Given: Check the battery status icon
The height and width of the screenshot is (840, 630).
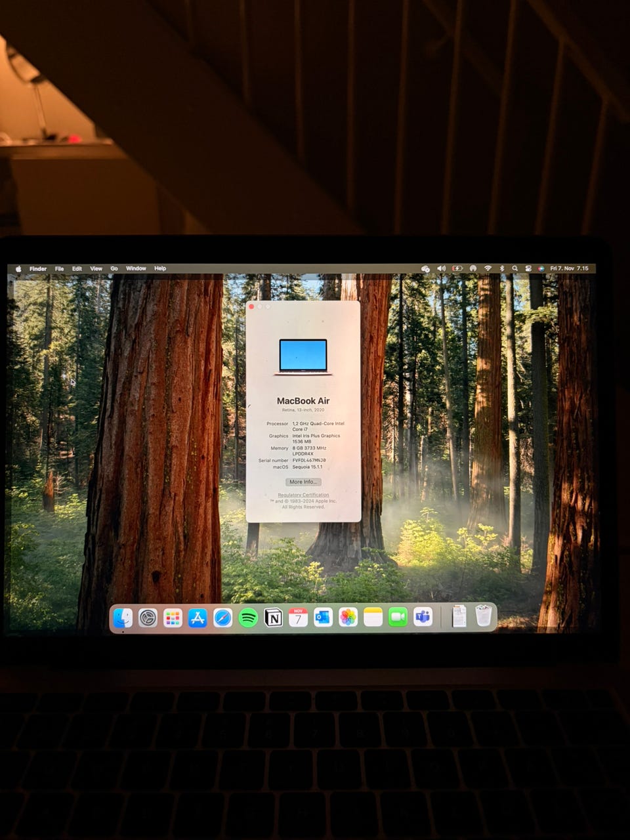Looking at the screenshot, I should pyautogui.click(x=457, y=268).
